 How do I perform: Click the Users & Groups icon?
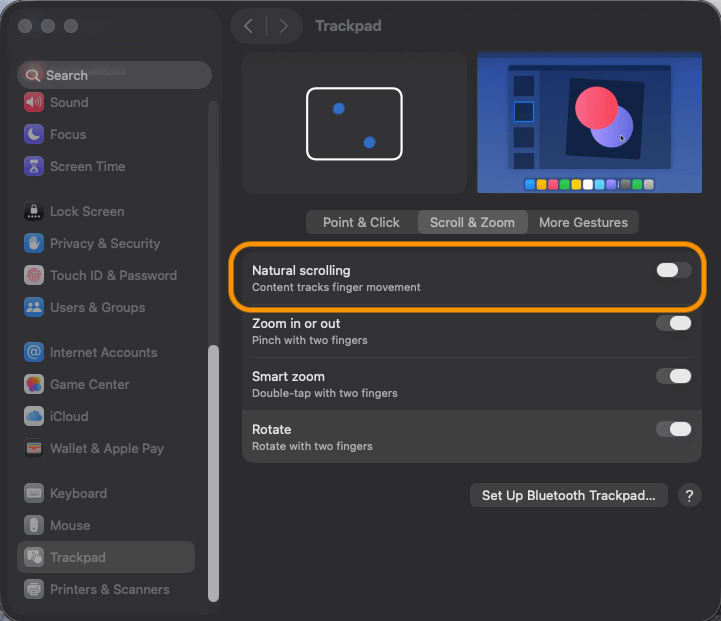point(34,307)
